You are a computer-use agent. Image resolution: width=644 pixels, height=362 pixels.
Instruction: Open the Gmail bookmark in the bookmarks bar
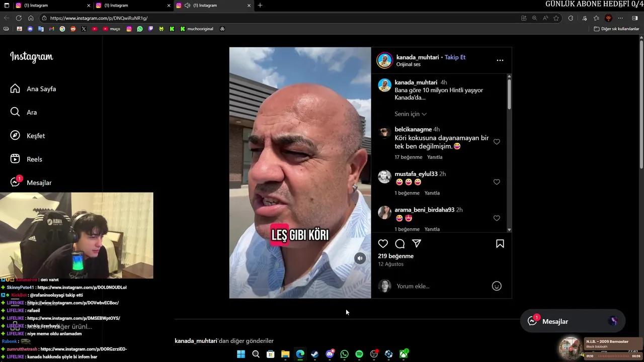(51, 29)
